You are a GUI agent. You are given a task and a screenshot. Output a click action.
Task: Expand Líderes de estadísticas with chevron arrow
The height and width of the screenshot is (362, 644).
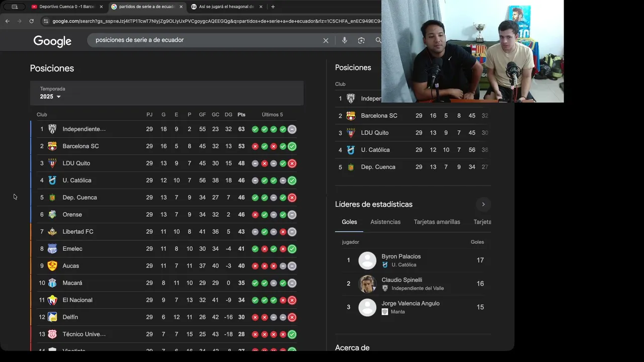pos(483,204)
